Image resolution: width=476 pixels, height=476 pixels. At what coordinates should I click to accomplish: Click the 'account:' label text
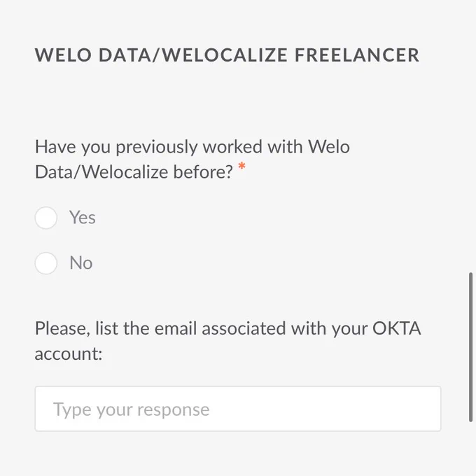pyautogui.click(x=69, y=354)
